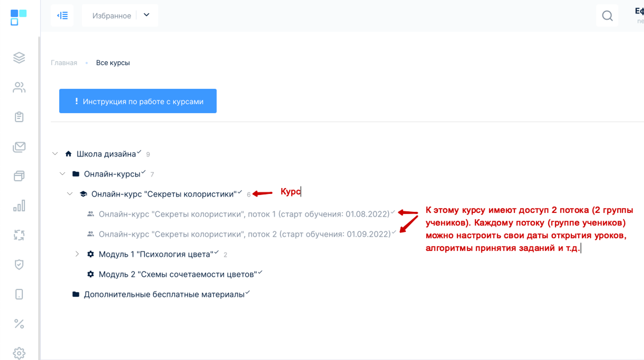Image resolution: width=644 pixels, height=360 pixels.
Task: Open the settings gear in sidebar
Action: pyautogui.click(x=19, y=353)
